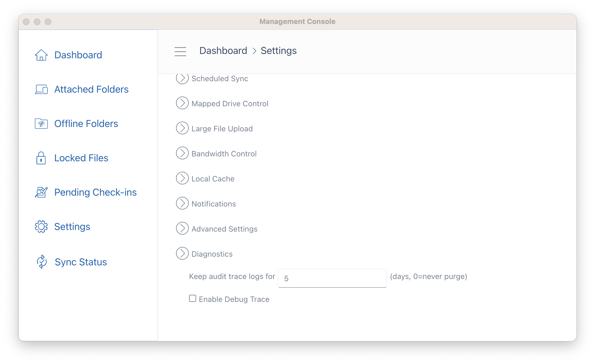Click the Offline Folders wifi-folder icon
This screenshot has height=364, width=595.
point(41,124)
